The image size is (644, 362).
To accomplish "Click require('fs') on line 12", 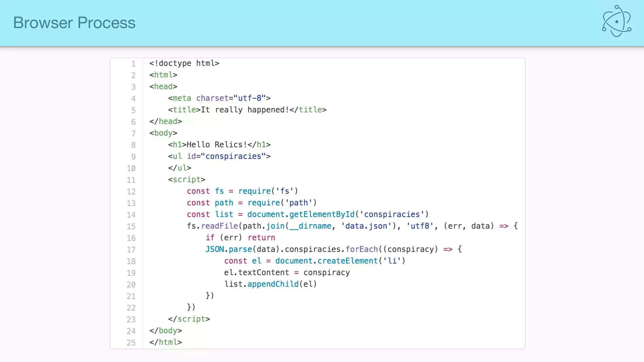I will [x=268, y=191].
